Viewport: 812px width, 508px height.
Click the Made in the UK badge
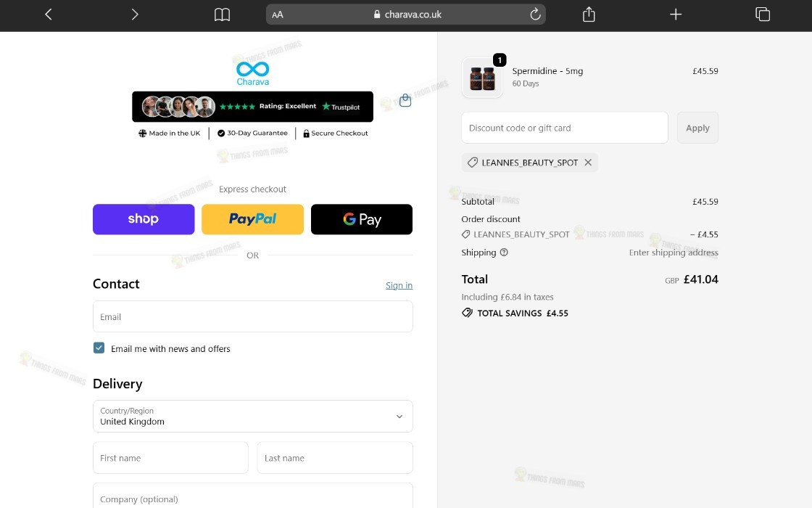[x=170, y=134]
